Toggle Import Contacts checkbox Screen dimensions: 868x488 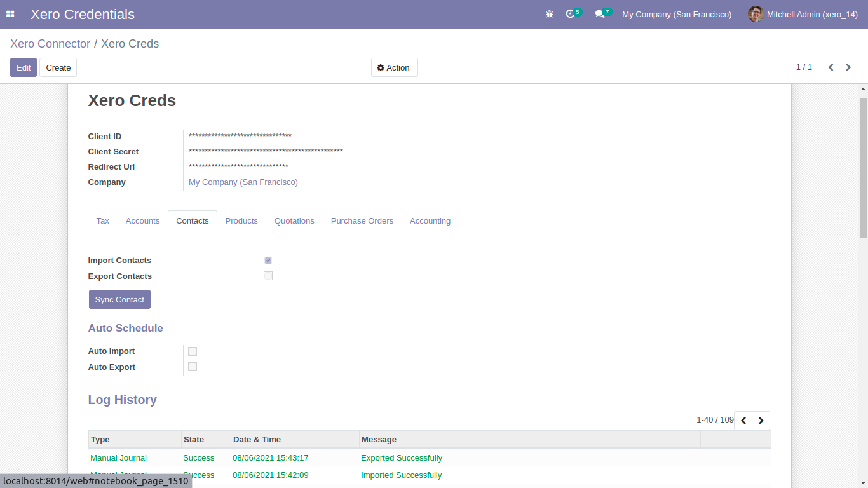(x=268, y=261)
